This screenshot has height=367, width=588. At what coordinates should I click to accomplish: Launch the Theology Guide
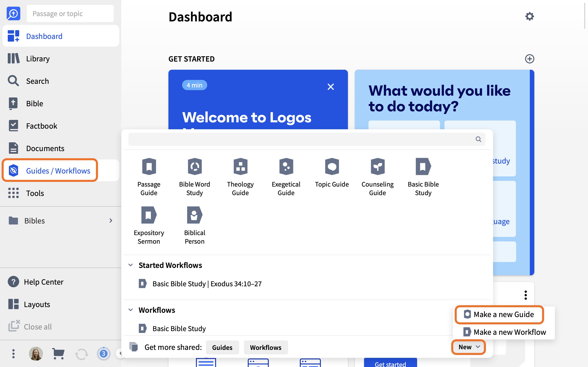(x=240, y=177)
